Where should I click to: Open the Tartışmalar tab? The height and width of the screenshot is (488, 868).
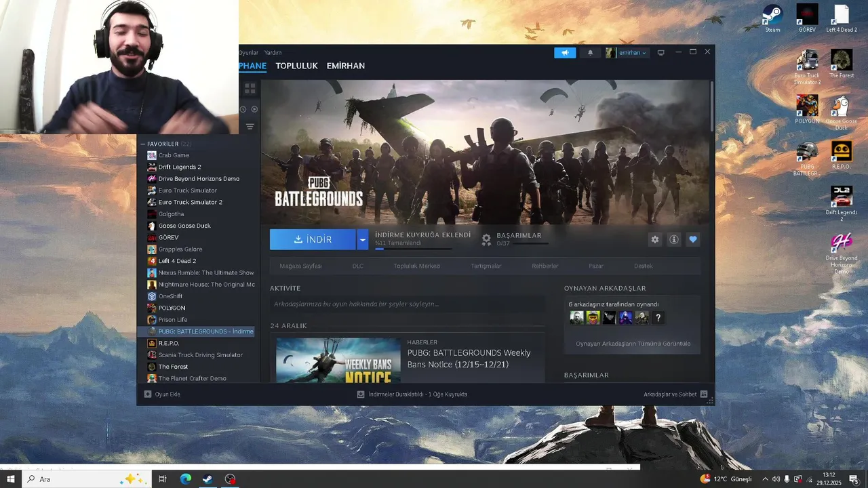486,266
